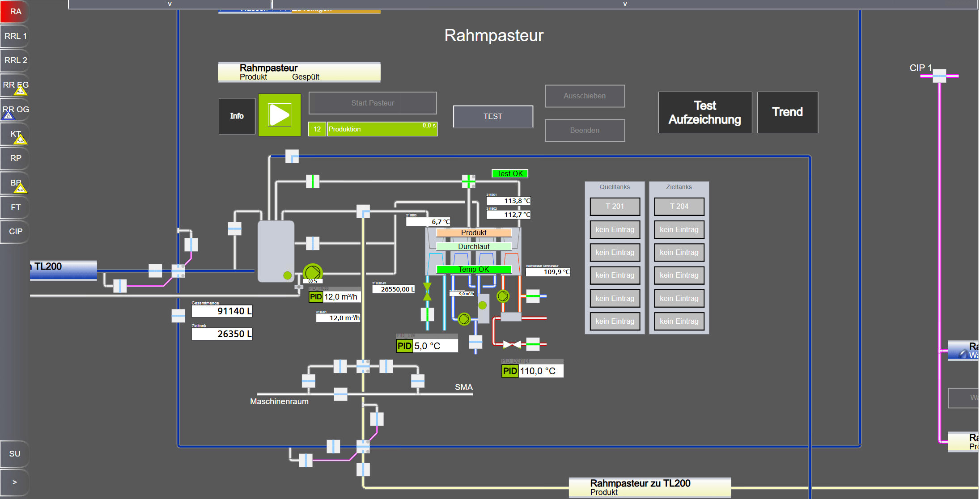This screenshot has height=499, width=980.
Task: Click warning triangle icon on KT tab
Action: (21, 140)
